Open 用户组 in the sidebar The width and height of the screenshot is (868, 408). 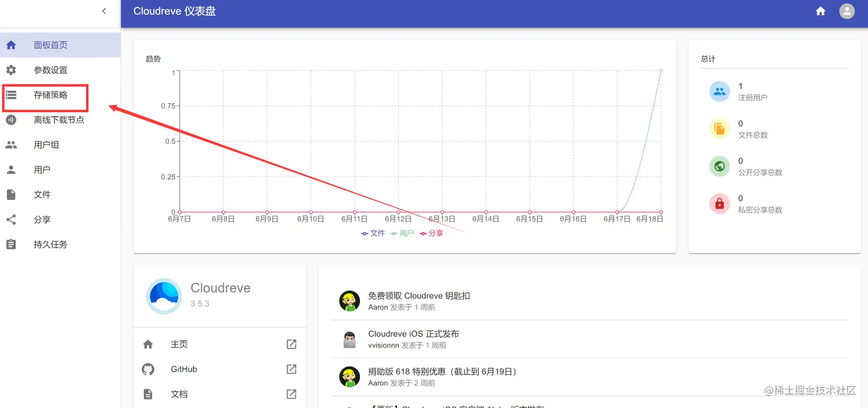coord(60,145)
